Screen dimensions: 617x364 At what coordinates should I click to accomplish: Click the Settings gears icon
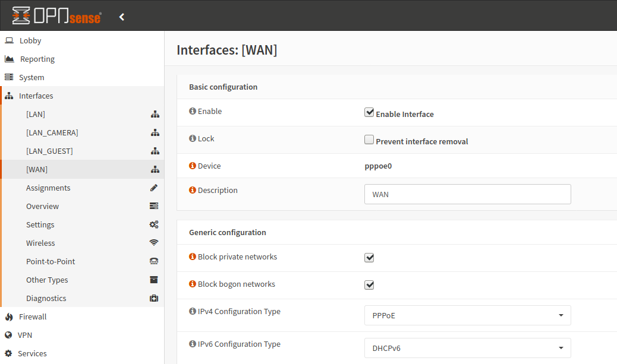154,224
